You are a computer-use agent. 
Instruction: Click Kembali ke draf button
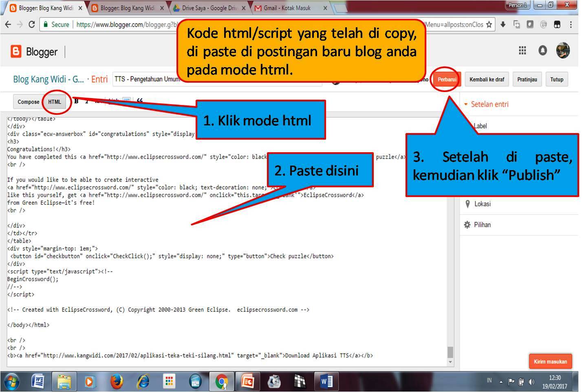pos(487,79)
